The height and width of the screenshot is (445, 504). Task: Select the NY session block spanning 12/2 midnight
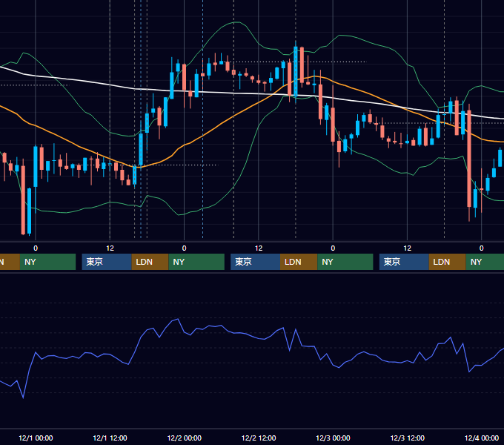click(x=196, y=262)
